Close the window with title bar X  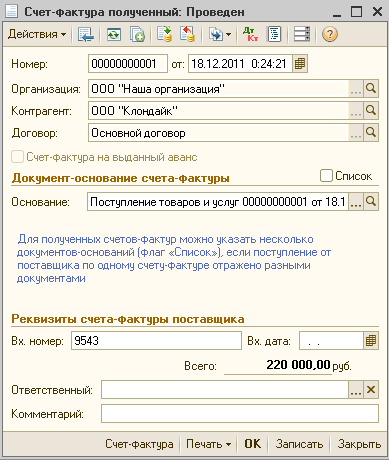(x=377, y=12)
